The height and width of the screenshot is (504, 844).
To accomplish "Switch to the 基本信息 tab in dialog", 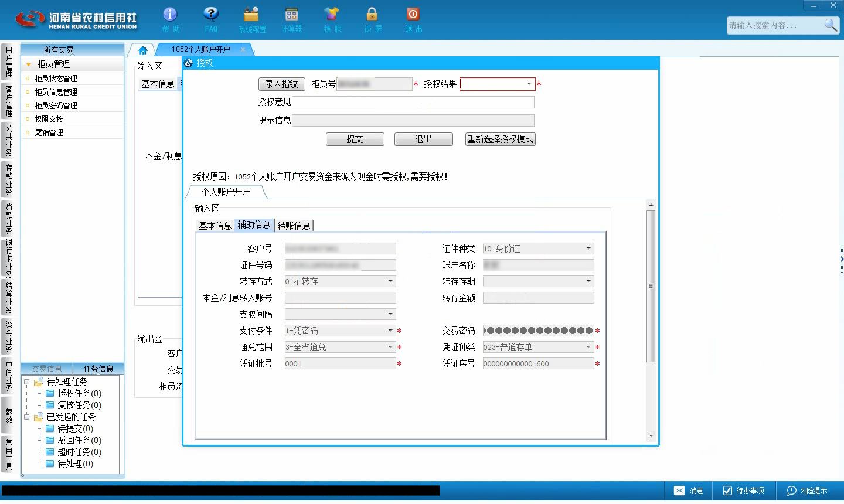I will point(215,225).
